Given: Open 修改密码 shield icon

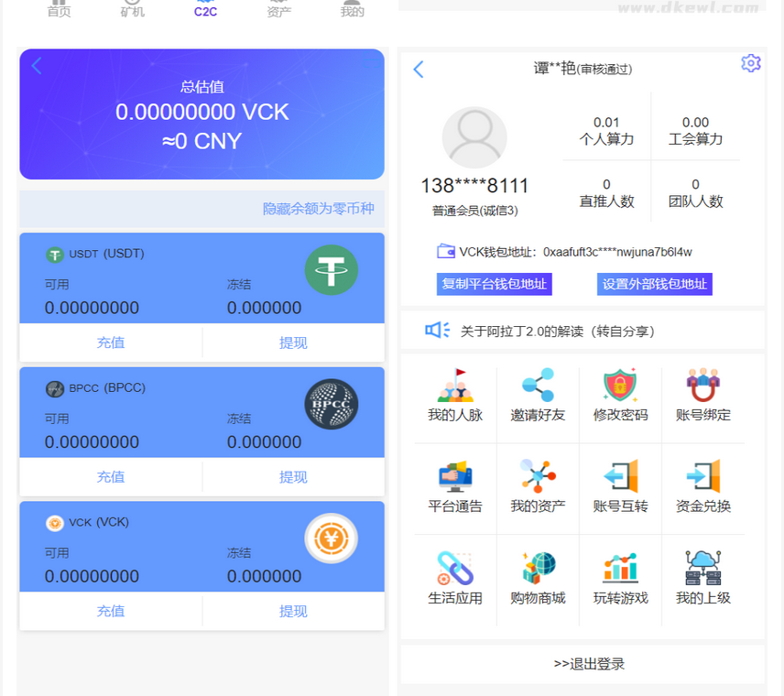Looking at the screenshot, I should pos(620,386).
